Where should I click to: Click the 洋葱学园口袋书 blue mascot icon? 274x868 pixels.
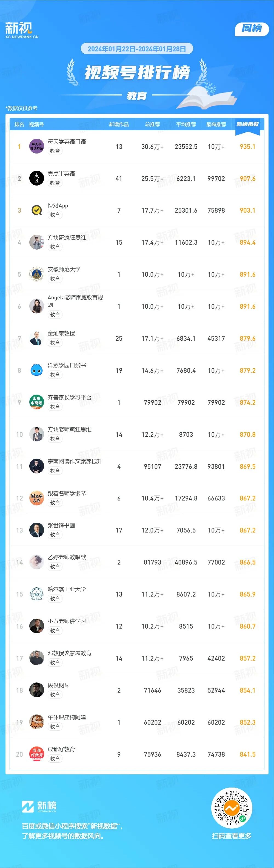(36, 370)
